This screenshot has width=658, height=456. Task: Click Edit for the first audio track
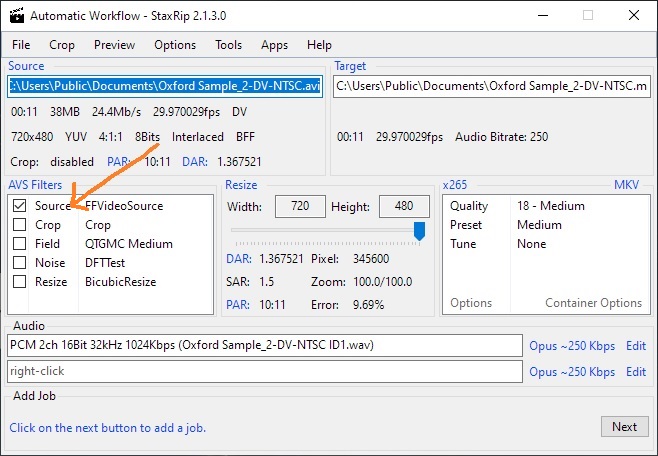pyautogui.click(x=636, y=346)
